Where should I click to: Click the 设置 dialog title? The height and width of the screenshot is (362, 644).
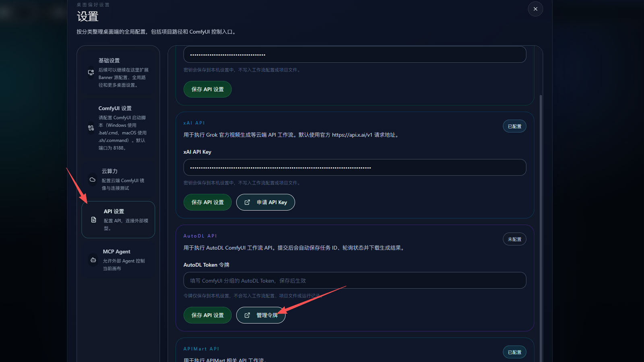[x=87, y=16]
